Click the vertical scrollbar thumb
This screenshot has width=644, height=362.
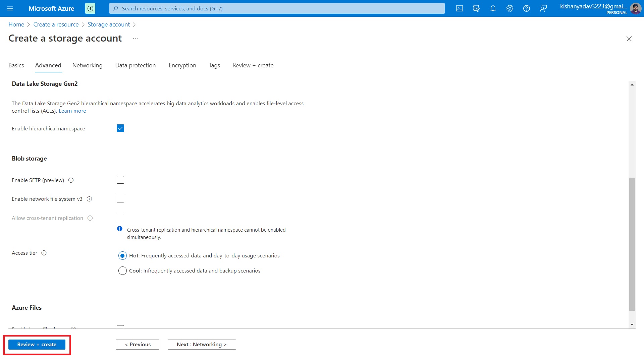632,244
